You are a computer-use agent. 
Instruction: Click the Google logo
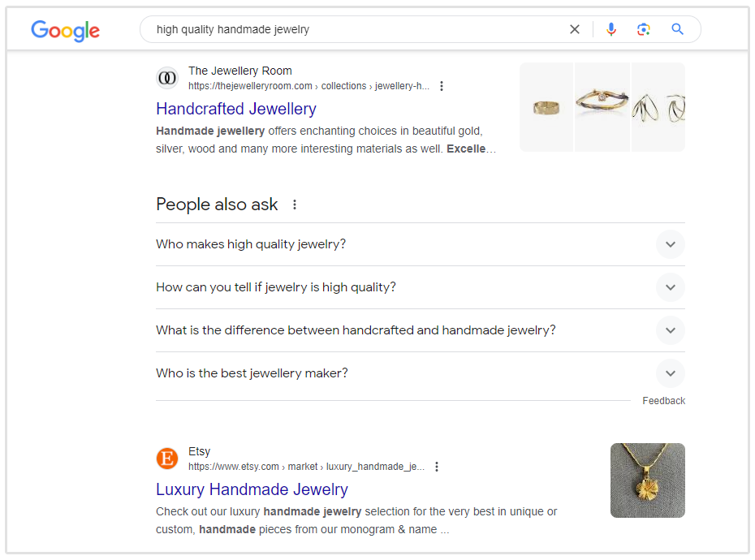65,31
